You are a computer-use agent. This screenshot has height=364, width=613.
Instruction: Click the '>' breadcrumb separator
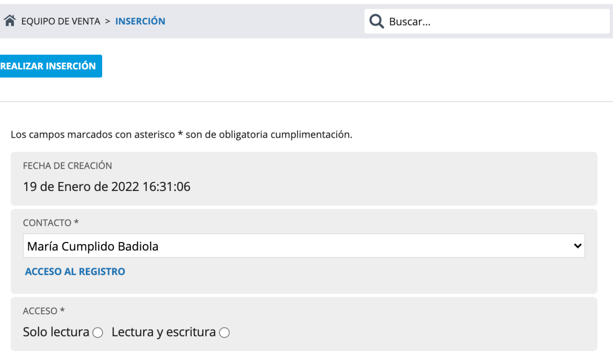[108, 21]
